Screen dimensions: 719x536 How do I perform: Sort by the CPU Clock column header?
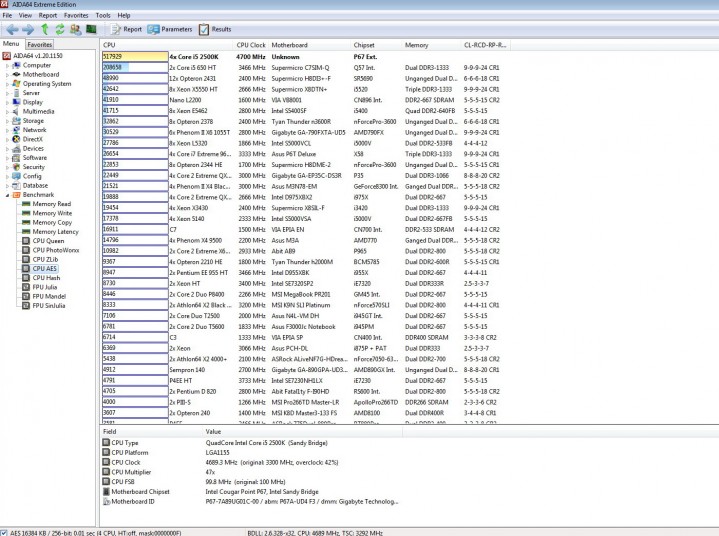(x=251, y=45)
